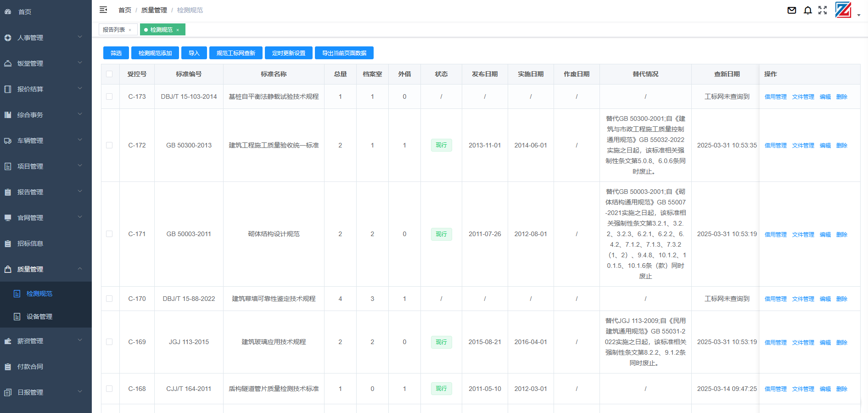Click the 首页 dashboard icon in sidebar
The width and height of the screenshot is (868, 413).
pyautogui.click(x=8, y=11)
